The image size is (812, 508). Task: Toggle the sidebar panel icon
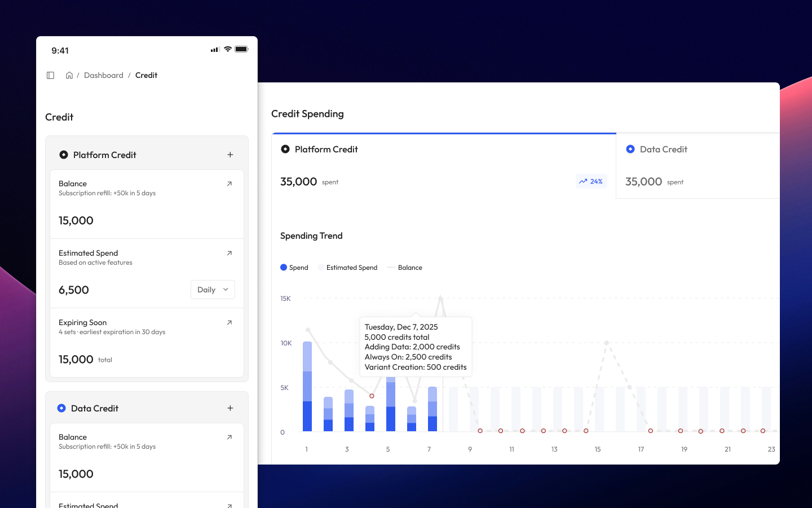point(50,75)
